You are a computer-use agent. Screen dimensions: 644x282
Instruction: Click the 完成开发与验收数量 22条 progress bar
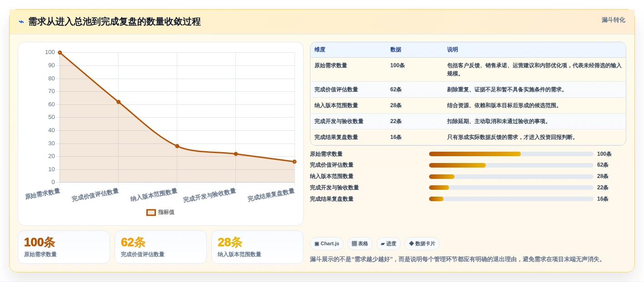(511, 188)
